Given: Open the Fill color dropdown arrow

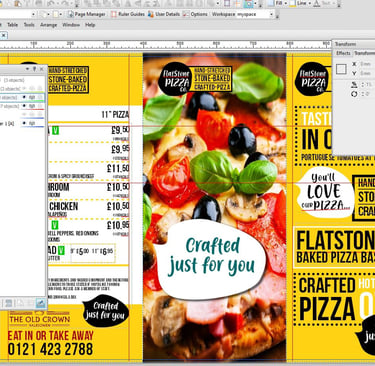Looking at the screenshot, I should (x=285, y=3).
